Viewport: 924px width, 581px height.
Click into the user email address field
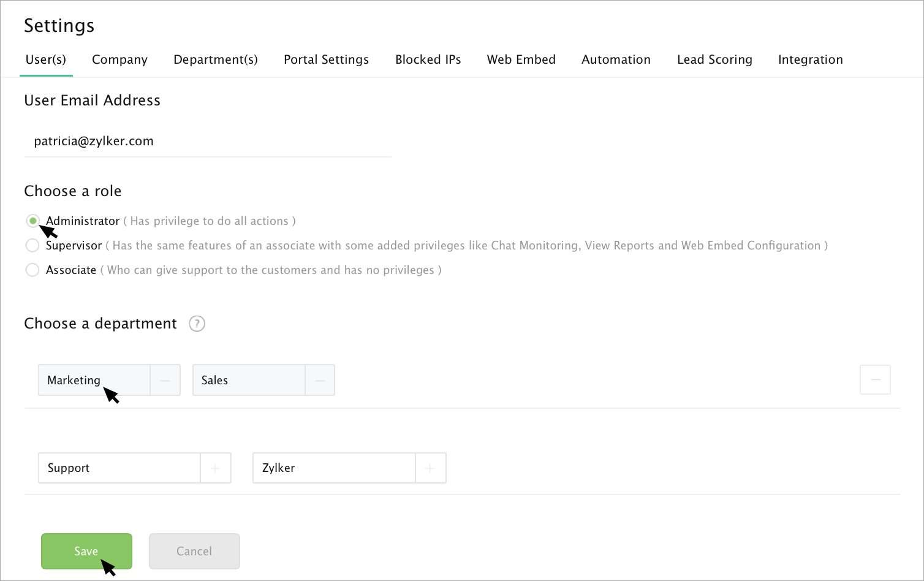pyautogui.click(x=208, y=142)
